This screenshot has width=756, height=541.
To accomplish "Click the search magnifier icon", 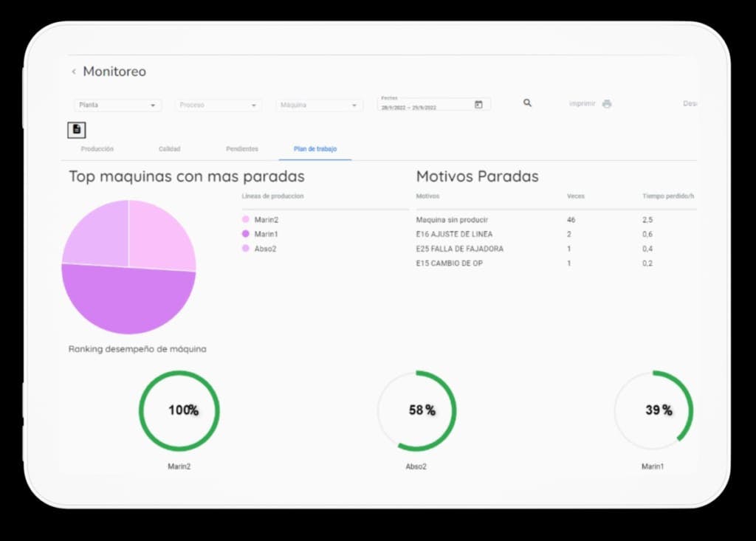I will pyautogui.click(x=527, y=103).
